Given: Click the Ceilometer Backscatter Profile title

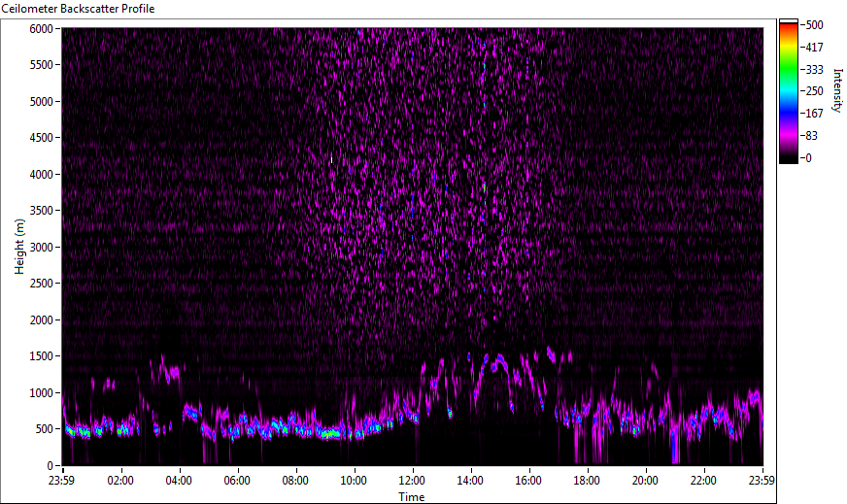Looking at the screenshot, I should [x=78, y=9].
